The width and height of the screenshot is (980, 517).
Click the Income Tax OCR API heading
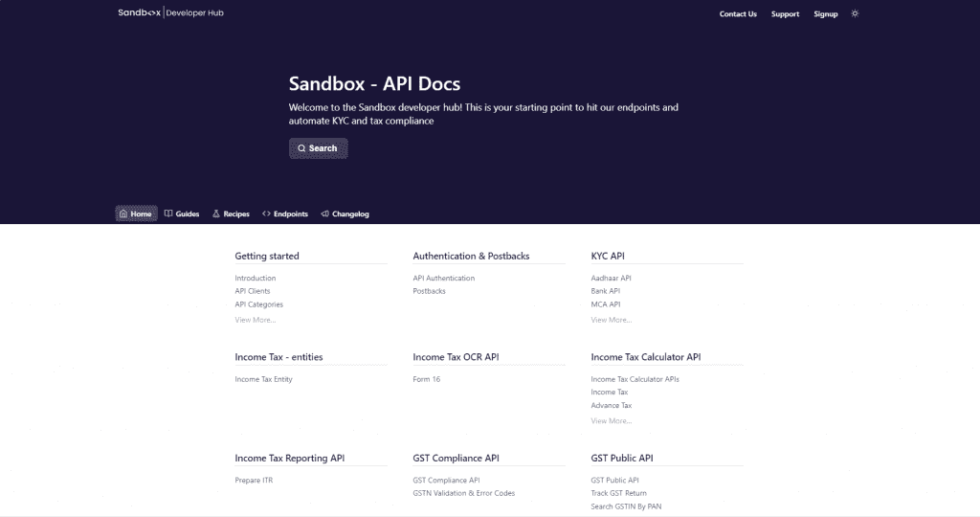coord(456,357)
